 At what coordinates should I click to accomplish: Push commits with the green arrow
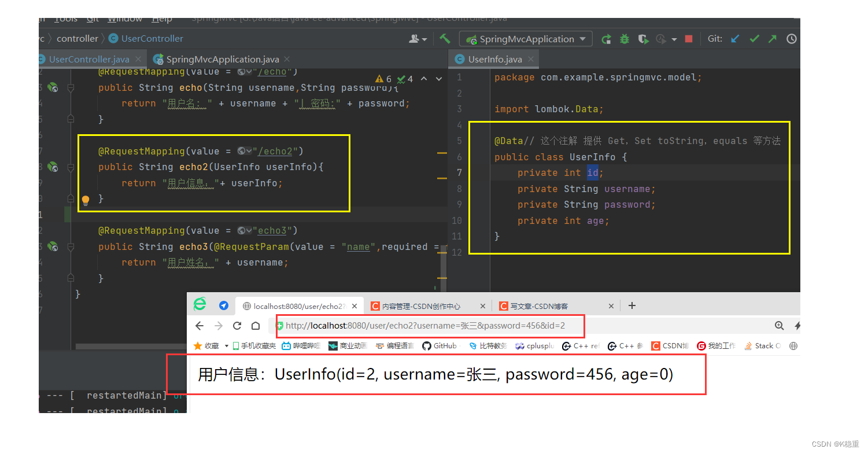772,38
